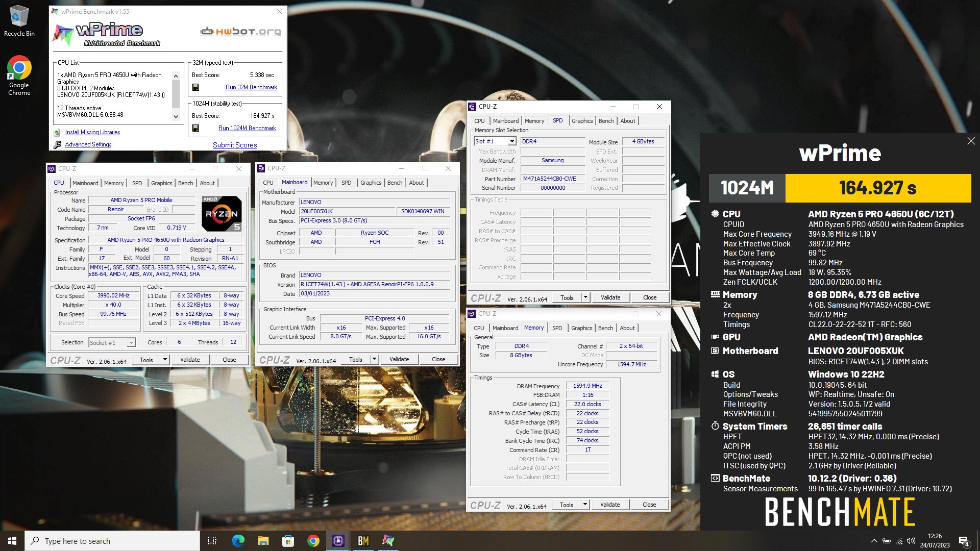Click the Ryzen 5 logo in CPU-Z
Viewport: 980px width, 551px height.
tap(222, 214)
